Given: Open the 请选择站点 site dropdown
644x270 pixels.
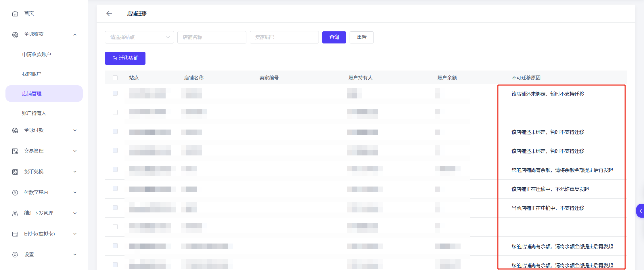Looking at the screenshot, I should (139, 37).
